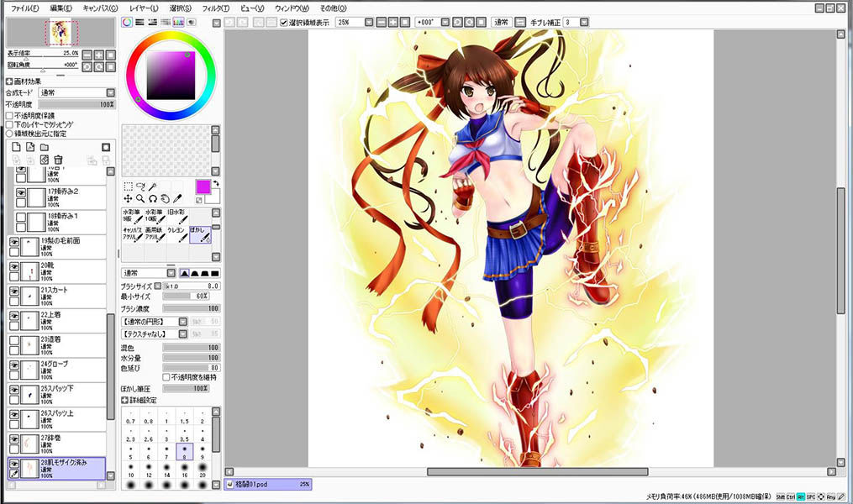Viewport: 853px width, 504px height.
Task: Select the rectangular selection tool
Action: pos(128,186)
